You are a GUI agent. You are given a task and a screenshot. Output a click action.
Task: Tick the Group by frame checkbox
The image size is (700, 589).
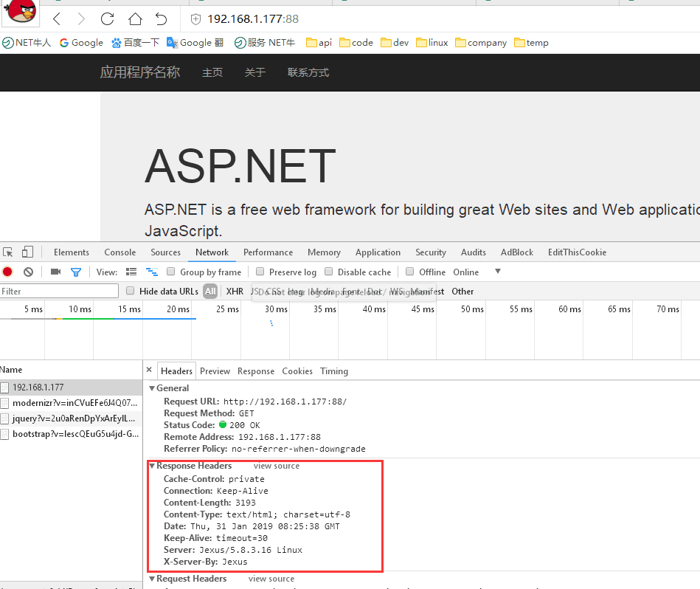pyautogui.click(x=171, y=272)
